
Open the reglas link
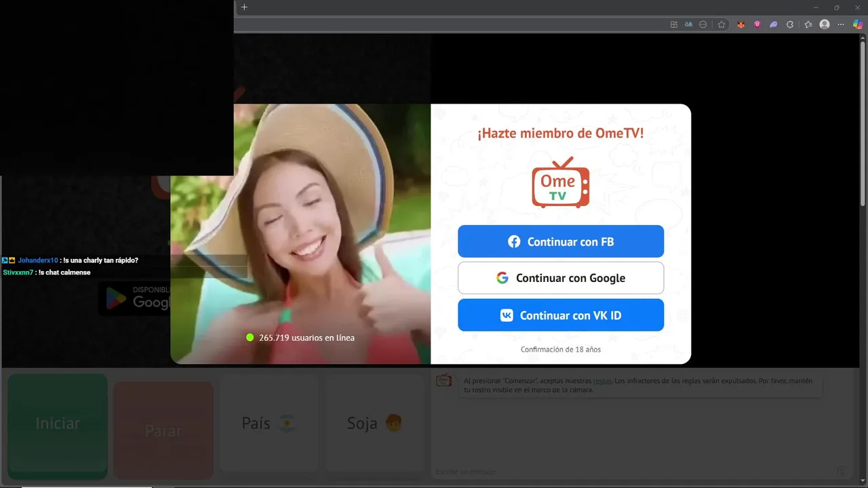tap(602, 381)
